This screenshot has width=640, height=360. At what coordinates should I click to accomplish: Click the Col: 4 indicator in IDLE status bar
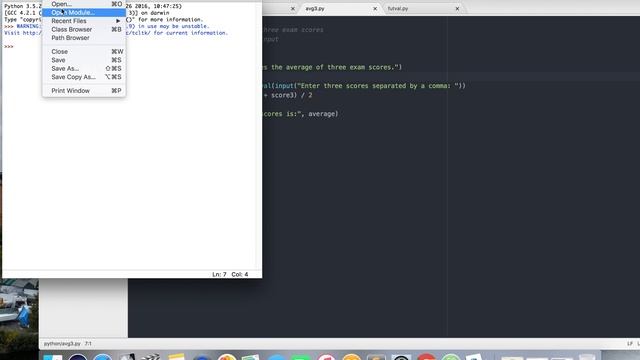pos(240,274)
